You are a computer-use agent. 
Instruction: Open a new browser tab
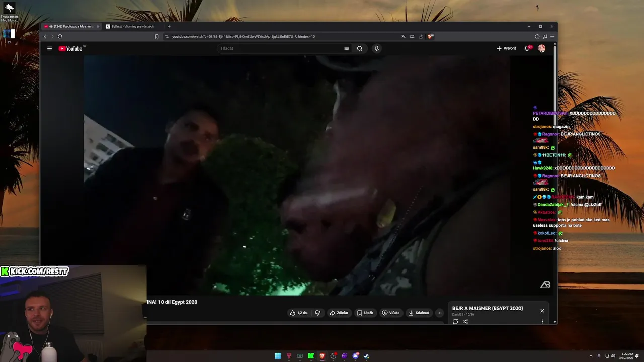pos(169,26)
